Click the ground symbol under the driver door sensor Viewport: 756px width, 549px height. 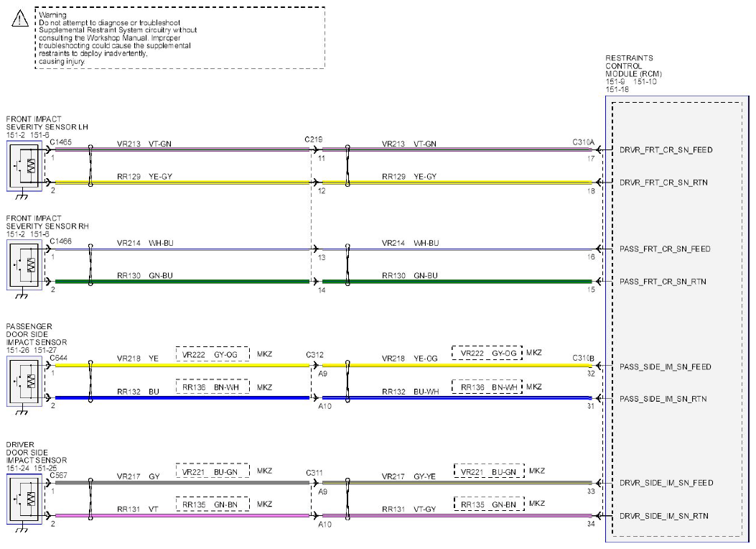click(x=22, y=529)
